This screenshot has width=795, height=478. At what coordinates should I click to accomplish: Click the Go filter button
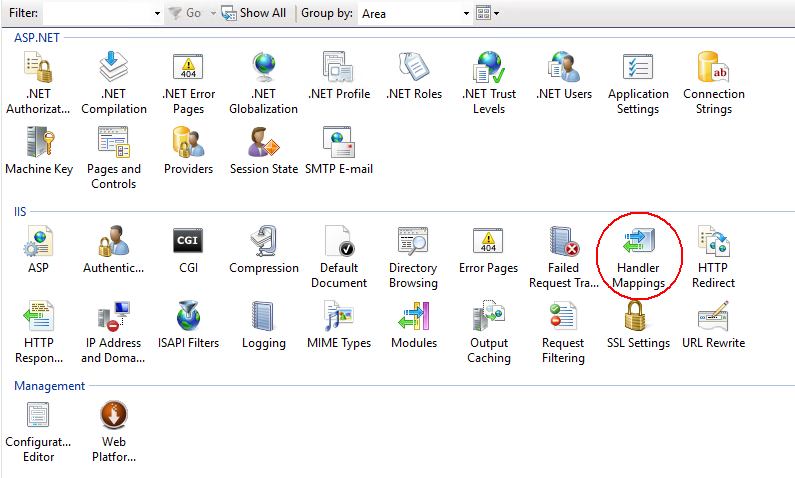click(186, 13)
